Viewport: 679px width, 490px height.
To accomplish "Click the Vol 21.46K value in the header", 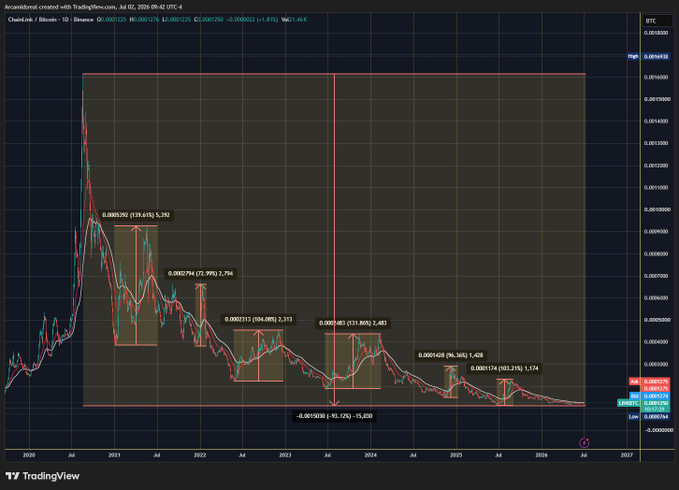I will 294,19.
